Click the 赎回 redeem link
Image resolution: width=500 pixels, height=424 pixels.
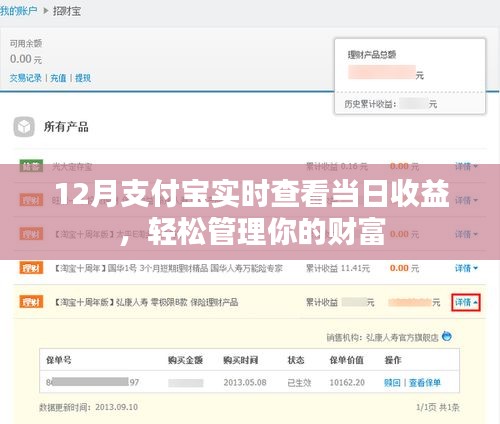(392, 382)
